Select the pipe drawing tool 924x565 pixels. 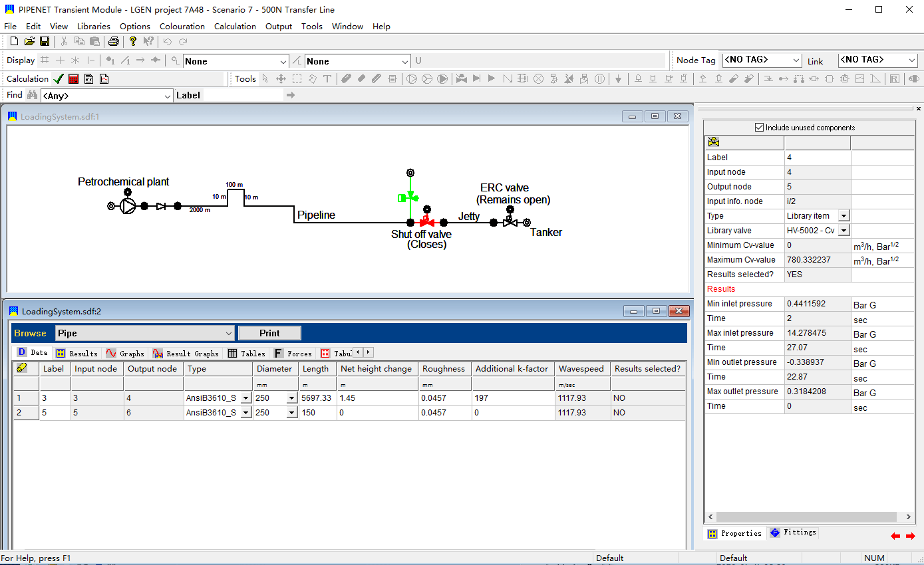346,78
